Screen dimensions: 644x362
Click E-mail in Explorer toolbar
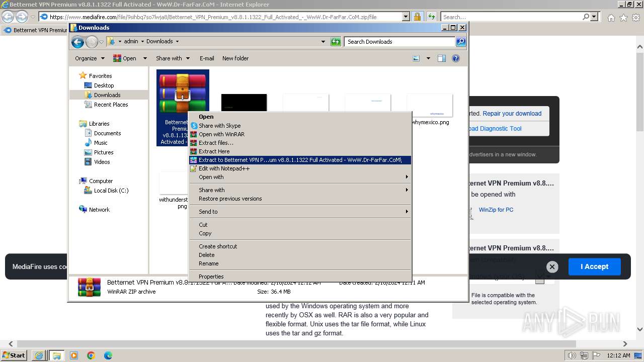click(x=207, y=58)
